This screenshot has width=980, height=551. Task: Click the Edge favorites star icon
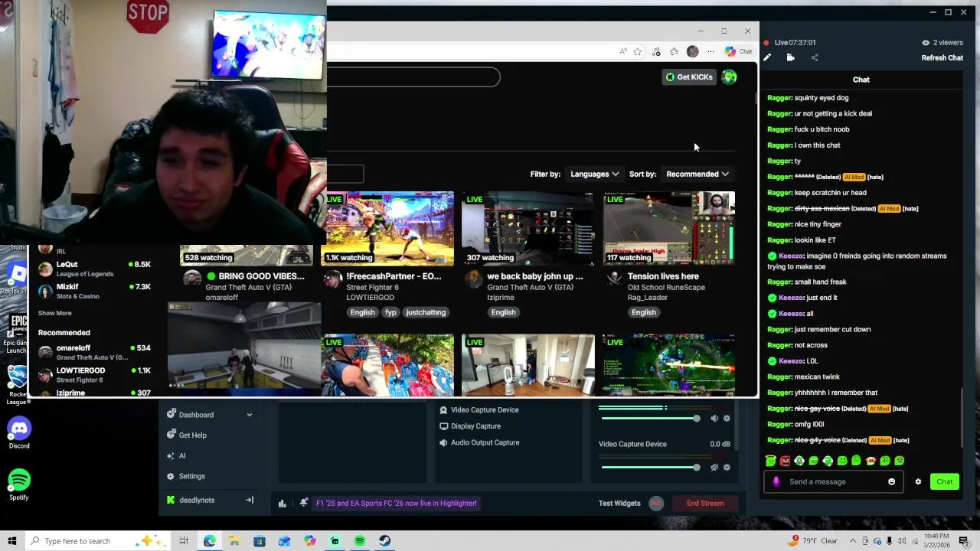(637, 51)
